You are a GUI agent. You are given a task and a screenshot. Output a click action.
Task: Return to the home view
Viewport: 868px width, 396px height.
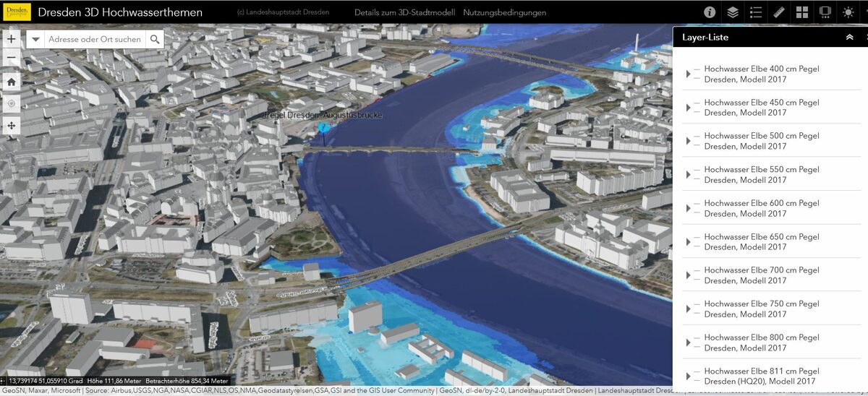pos(12,82)
